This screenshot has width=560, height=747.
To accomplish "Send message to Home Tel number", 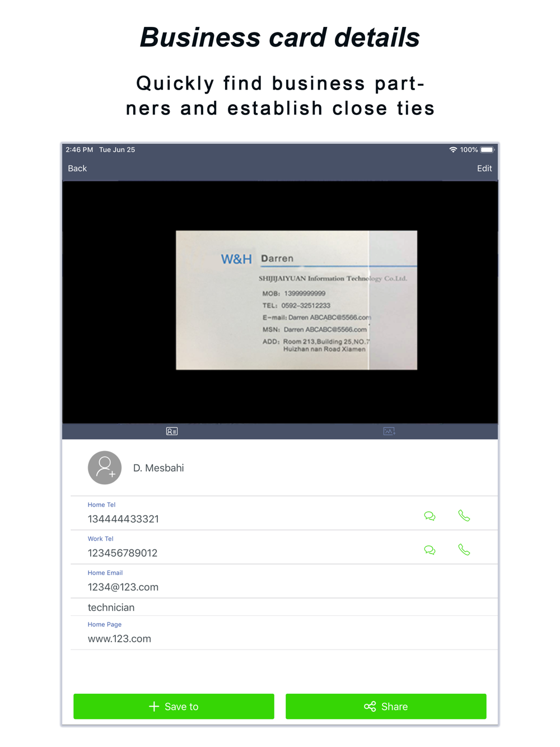I will coord(430,516).
